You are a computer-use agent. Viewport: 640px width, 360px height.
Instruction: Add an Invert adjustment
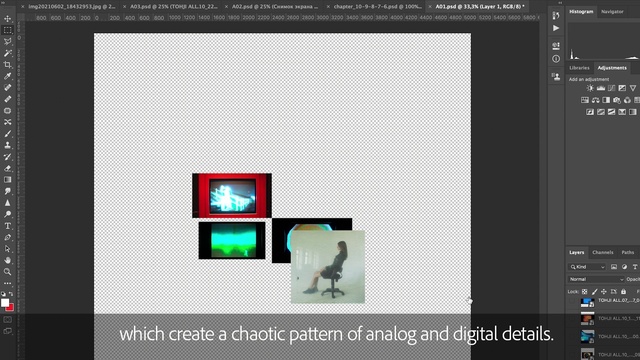[590, 112]
